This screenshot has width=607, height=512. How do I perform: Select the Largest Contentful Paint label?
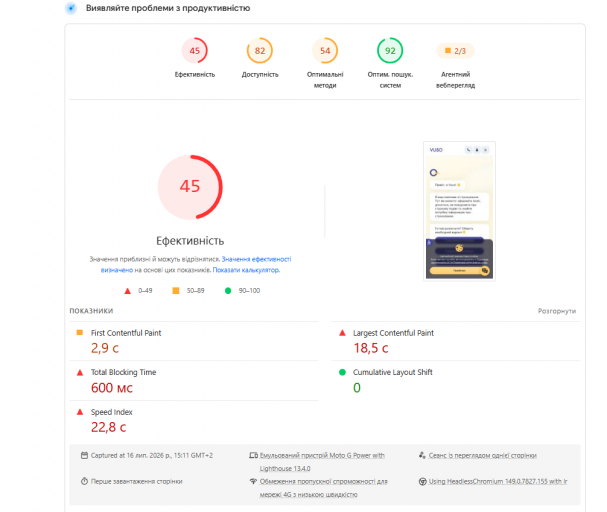click(x=393, y=333)
